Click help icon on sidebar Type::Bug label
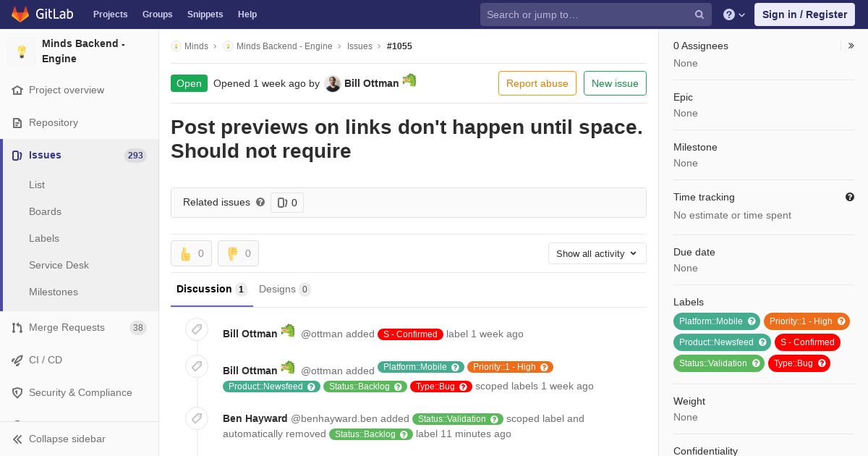The height and width of the screenshot is (456, 868). pos(822,363)
